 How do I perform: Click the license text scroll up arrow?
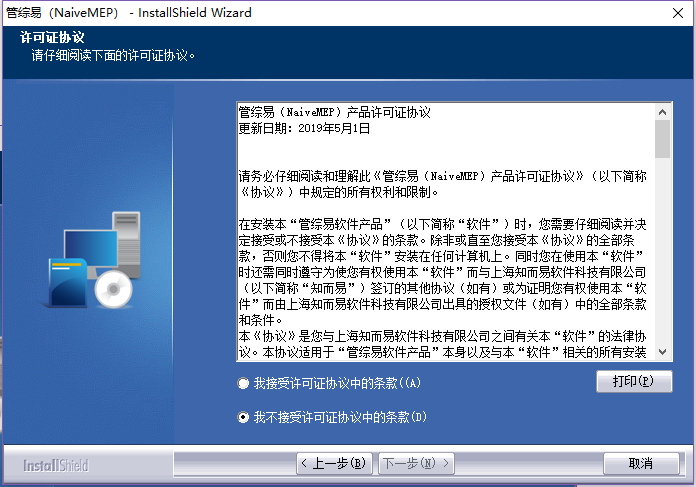point(662,112)
